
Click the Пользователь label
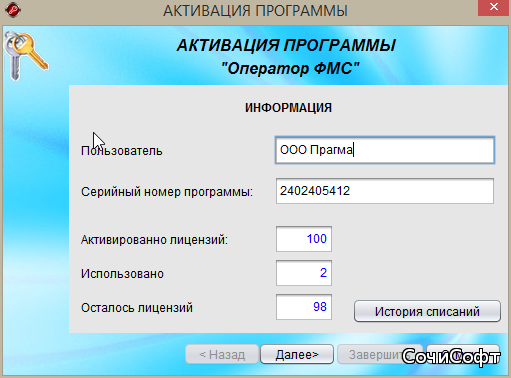tap(122, 151)
